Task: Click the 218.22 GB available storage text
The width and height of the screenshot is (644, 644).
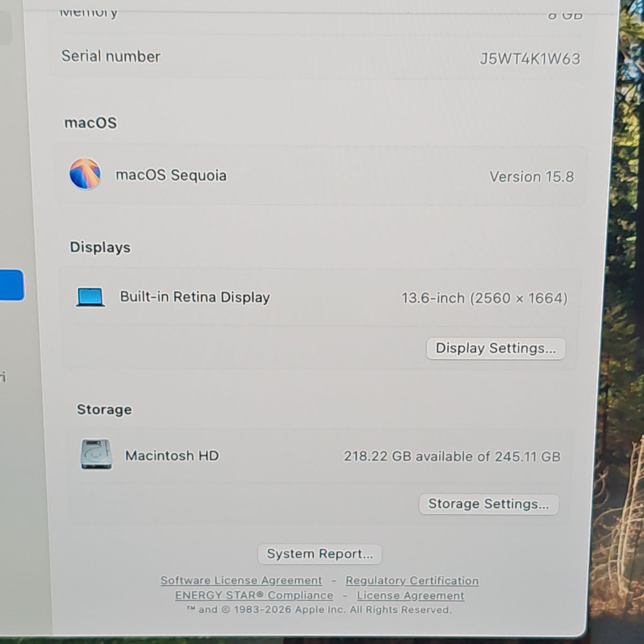Action: click(x=452, y=457)
